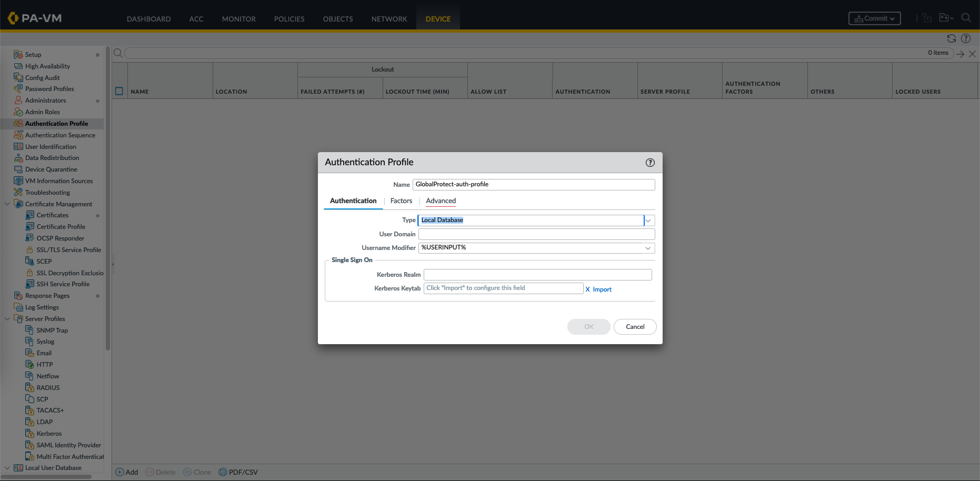Expand the Username Modifier dropdown
Image resolution: width=980 pixels, height=481 pixels.
[x=648, y=248]
